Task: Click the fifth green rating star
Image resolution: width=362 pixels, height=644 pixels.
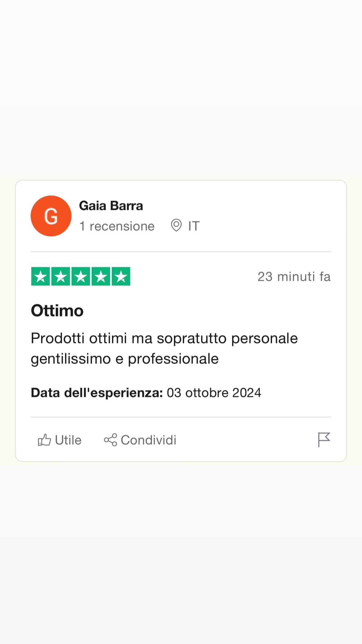Action: (121, 276)
